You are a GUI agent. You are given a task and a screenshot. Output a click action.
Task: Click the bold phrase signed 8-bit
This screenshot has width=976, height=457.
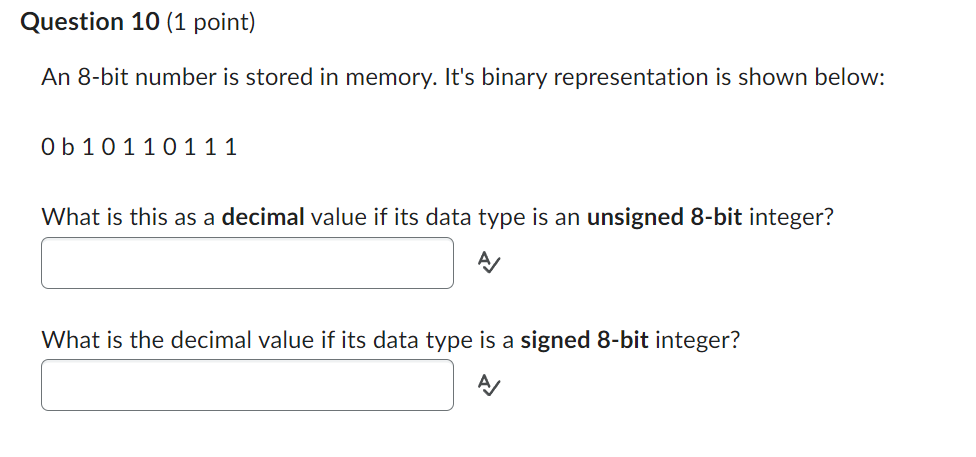pyautogui.click(x=584, y=341)
